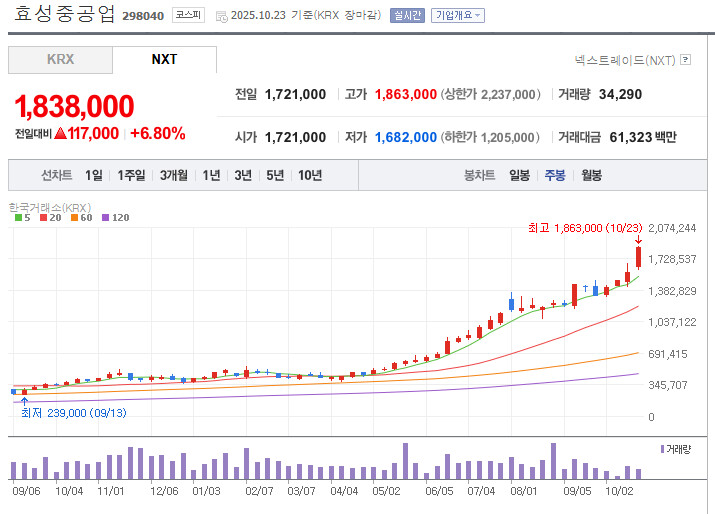Click the 실시간 real-time badge

click(407, 16)
